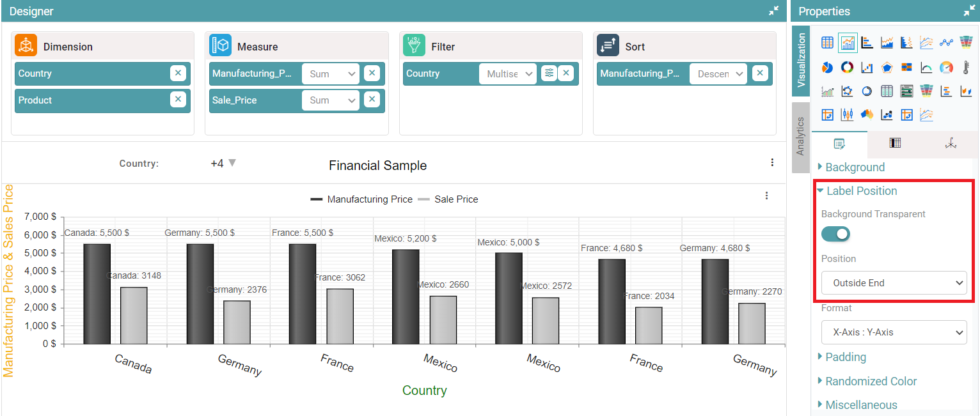980x416 pixels.
Task: Select the candlestick chart icon
Action: [x=847, y=115]
